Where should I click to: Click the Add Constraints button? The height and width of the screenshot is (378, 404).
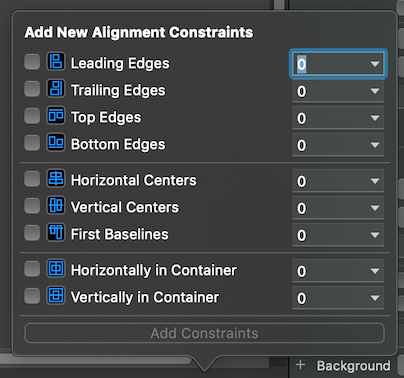pos(204,333)
